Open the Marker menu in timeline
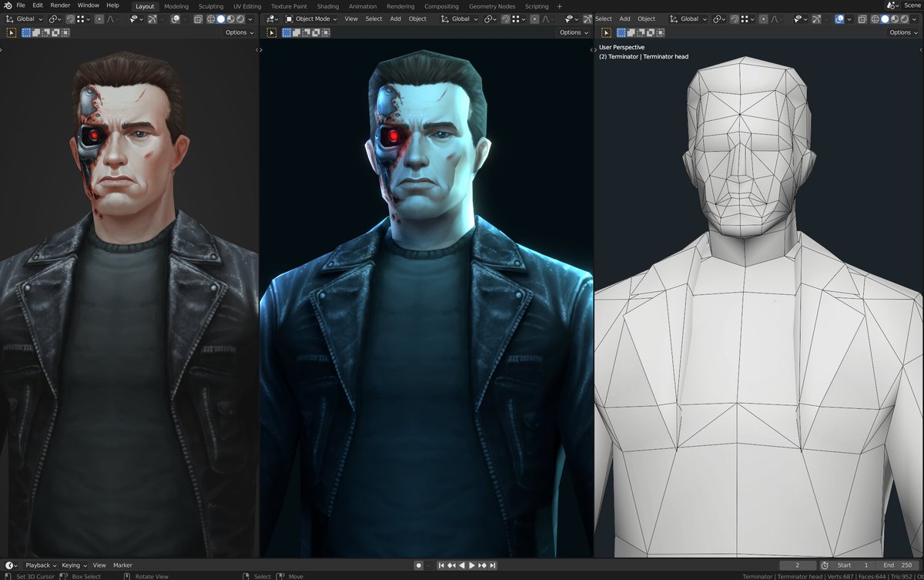Image resolution: width=924 pixels, height=580 pixels. [123, 565]
